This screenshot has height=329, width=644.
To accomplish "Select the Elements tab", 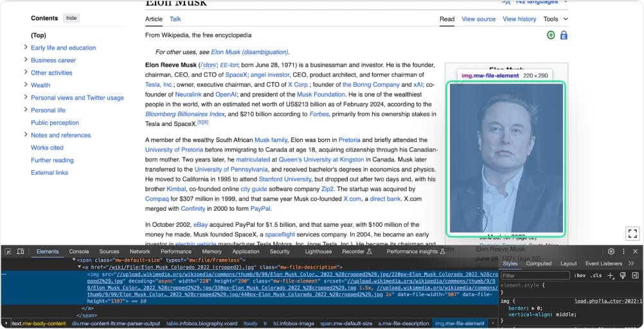I will coord(48,251).
